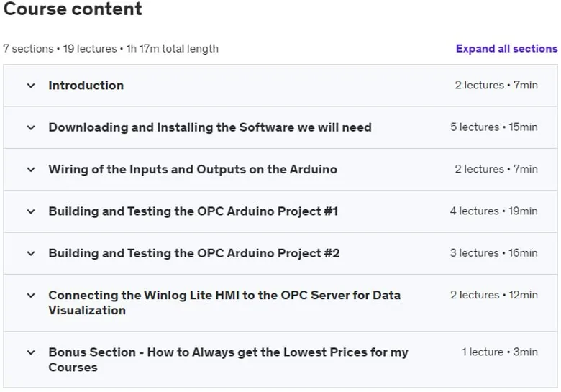Open Downloading and Installing the Software we will need

[x=210, y=127]
